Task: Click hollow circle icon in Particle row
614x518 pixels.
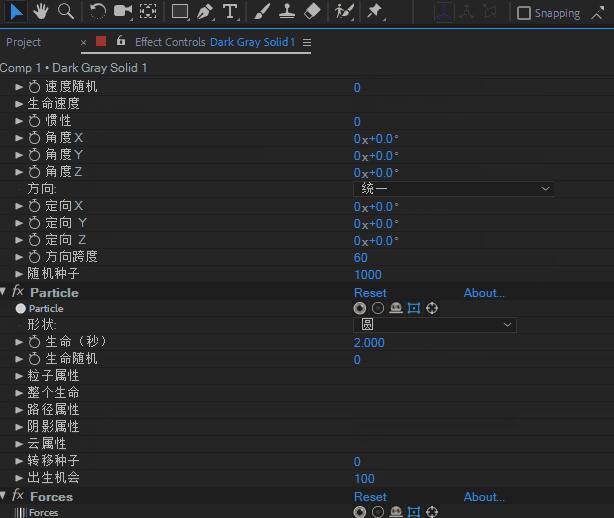Action: [x=378, y=308]
